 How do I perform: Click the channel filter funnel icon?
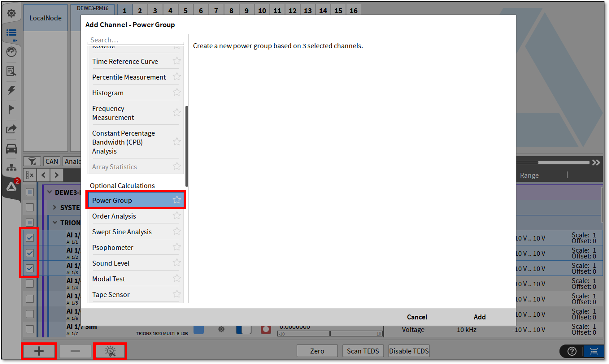(32, 161)
